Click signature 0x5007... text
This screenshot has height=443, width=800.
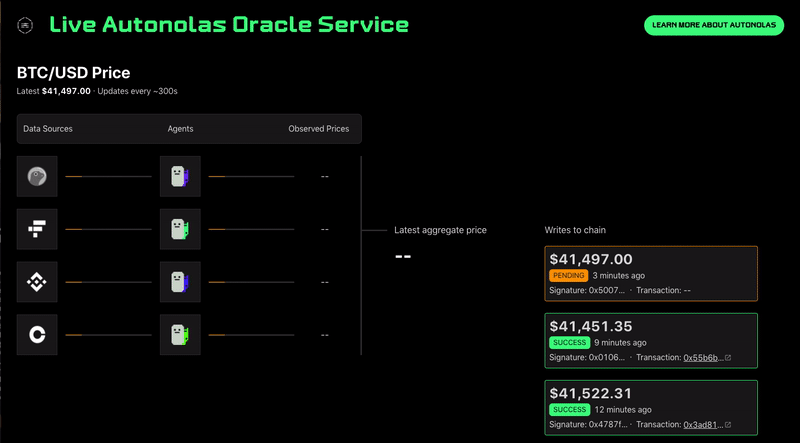(587, 290)
